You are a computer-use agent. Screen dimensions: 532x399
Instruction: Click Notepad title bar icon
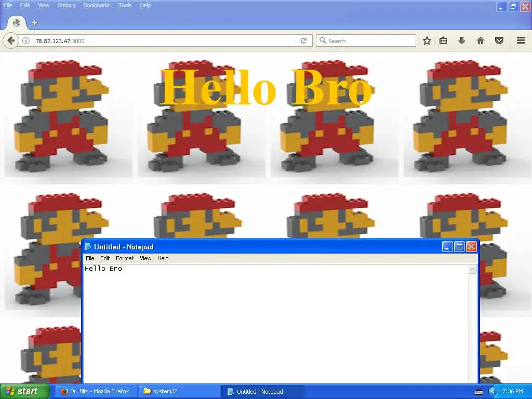pos(88,247)
